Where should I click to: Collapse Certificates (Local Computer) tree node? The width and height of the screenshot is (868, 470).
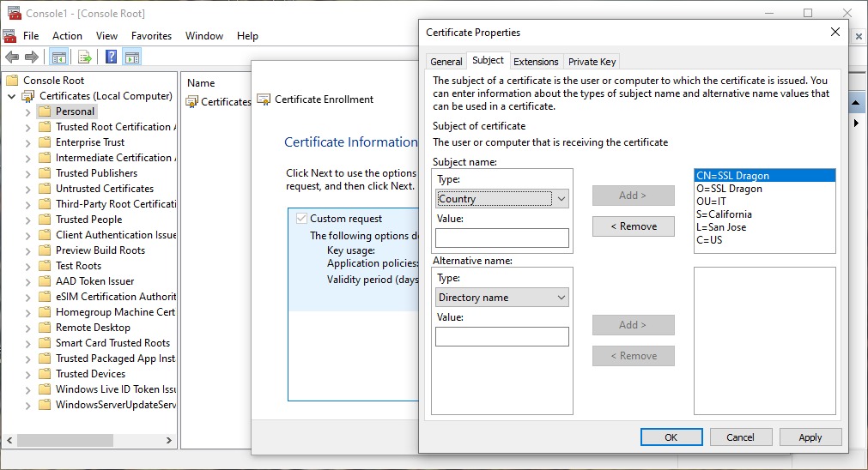point(11,96)
